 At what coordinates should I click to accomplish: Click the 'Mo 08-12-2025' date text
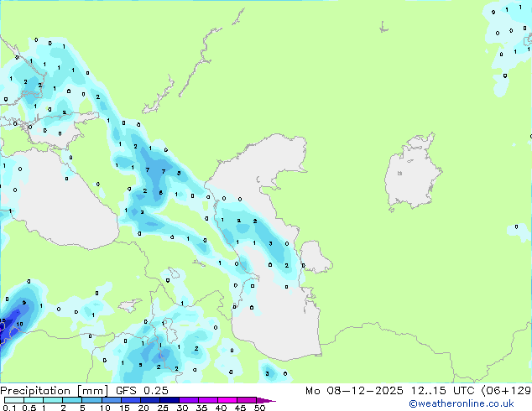click(x=354, y=391)
